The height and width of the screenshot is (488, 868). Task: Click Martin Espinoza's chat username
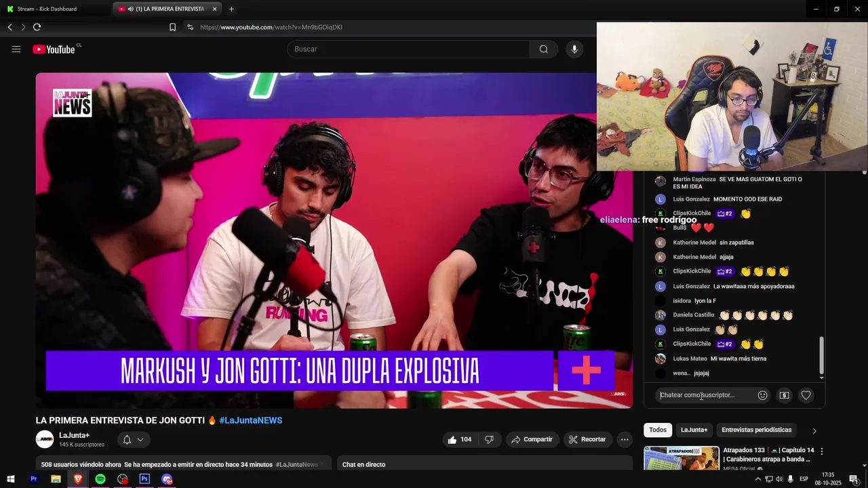tap(694, 179)
